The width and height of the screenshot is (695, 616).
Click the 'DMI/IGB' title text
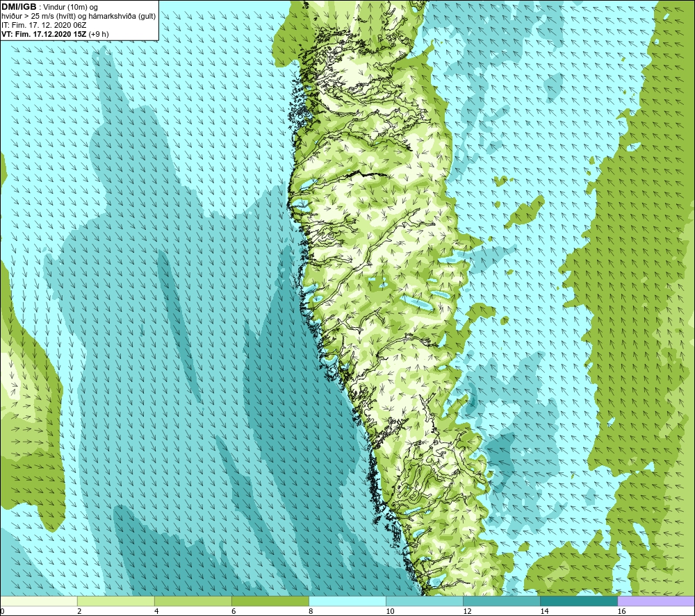click(x=19, y=7)
